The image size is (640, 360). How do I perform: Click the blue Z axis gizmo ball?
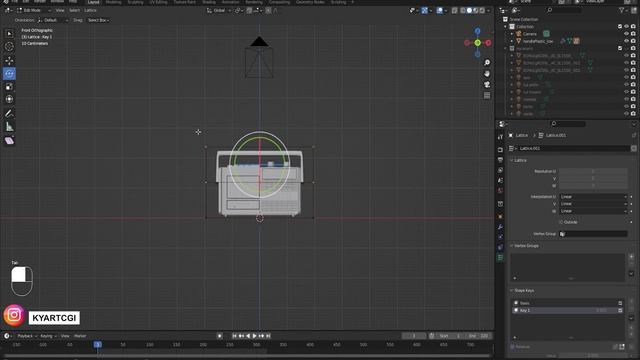point(477,31)
